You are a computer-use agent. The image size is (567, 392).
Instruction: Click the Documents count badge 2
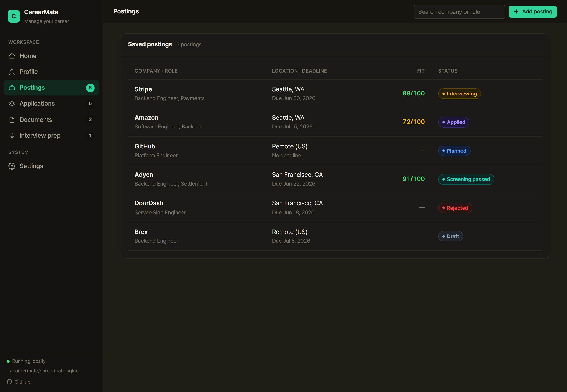(x=90, y=119)
